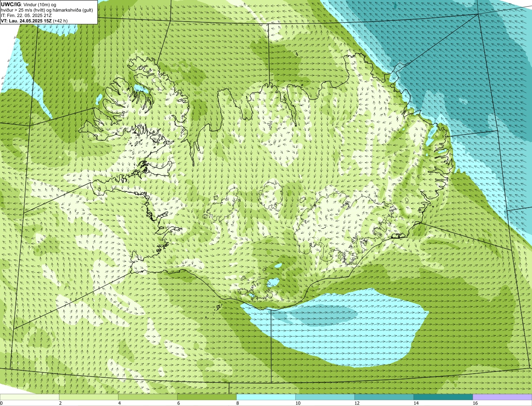The image size is (532, 406).
Task: Click the 2–4 m/s pale green legend swatch
Action: (x=89, y=397)
